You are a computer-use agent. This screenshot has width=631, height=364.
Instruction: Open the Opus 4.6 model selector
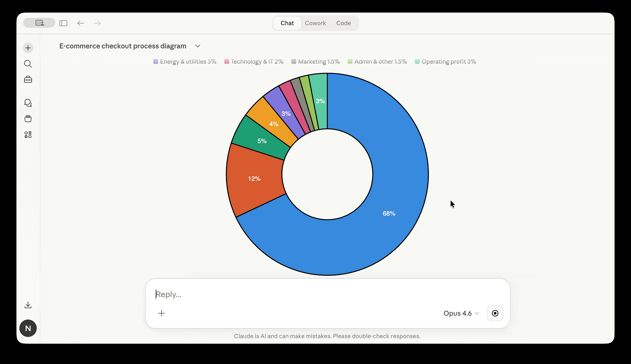coord(461,313)
